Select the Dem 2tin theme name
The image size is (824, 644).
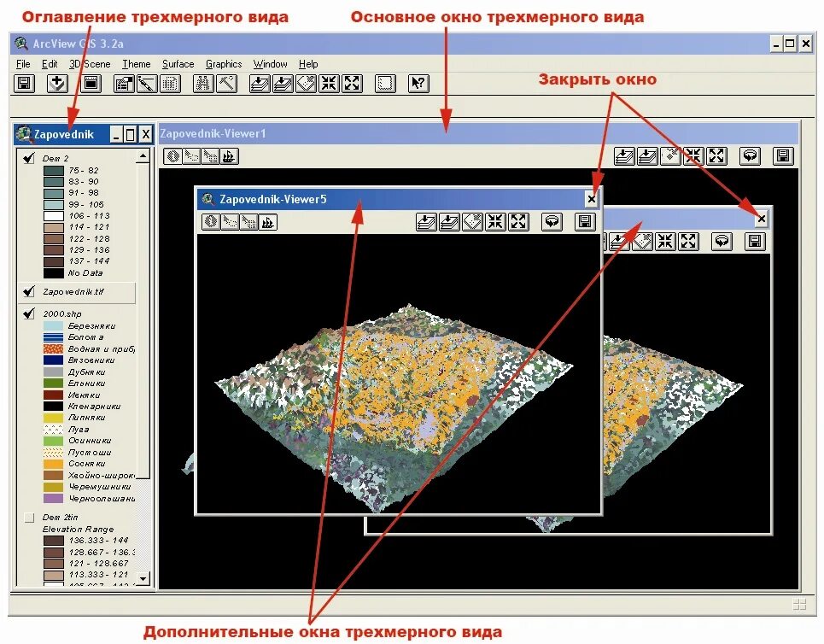(x=61, y=518)
